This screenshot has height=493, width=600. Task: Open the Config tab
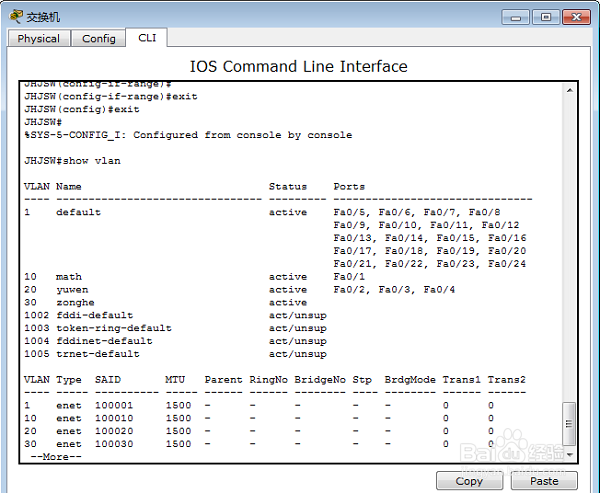[99, 38]
